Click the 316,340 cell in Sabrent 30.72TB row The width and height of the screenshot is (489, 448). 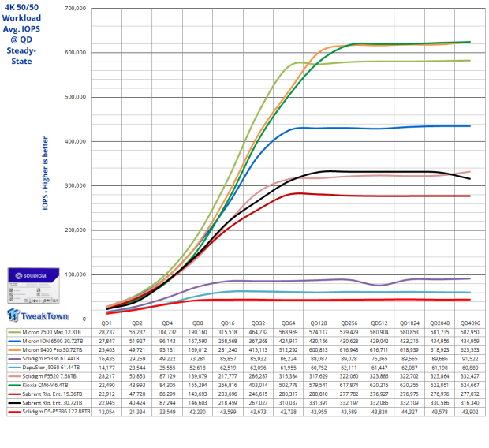coord(470,403)
